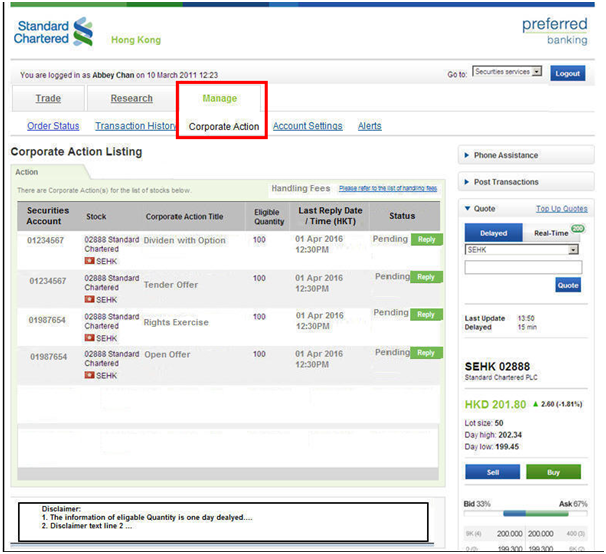Switch to Delayed quote tab
Viewport: 606px width, 554px height.
tap(493, 233)
